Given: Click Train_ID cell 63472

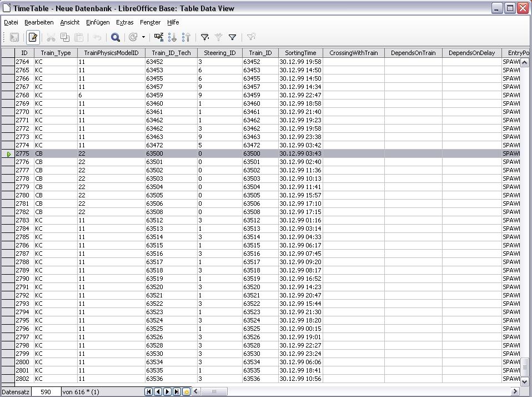Looking at the screenshot, I should (x=260, y=145).
